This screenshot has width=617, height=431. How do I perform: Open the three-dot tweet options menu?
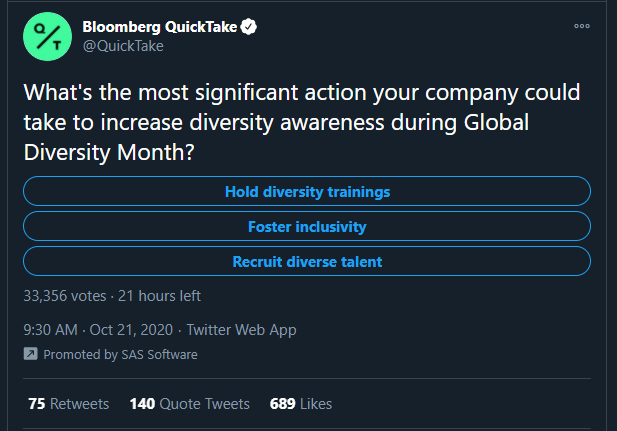tap(582, 26)
